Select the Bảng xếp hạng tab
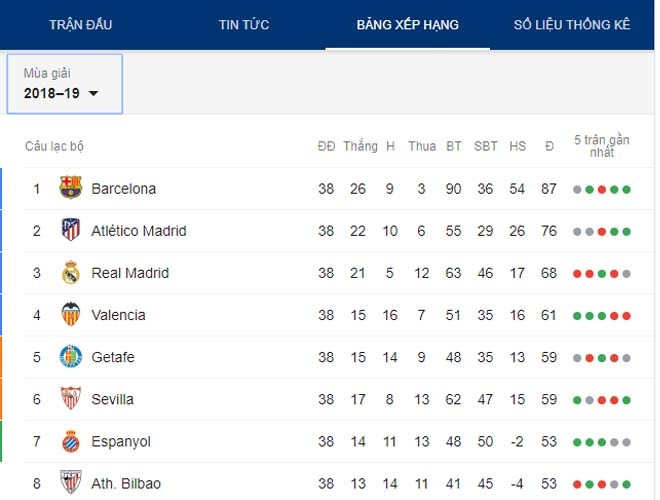Viewport: 660px width, 500px height. [x=407, y=24]
